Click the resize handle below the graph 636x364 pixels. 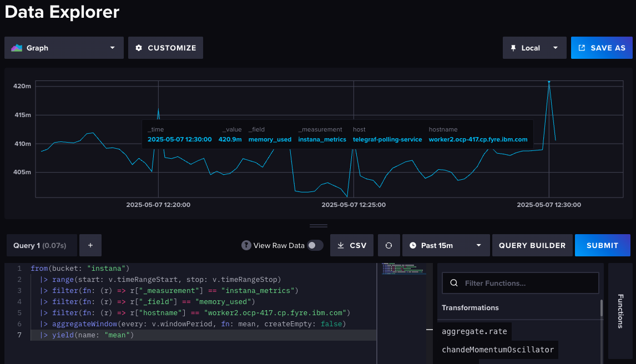point(319,226)
